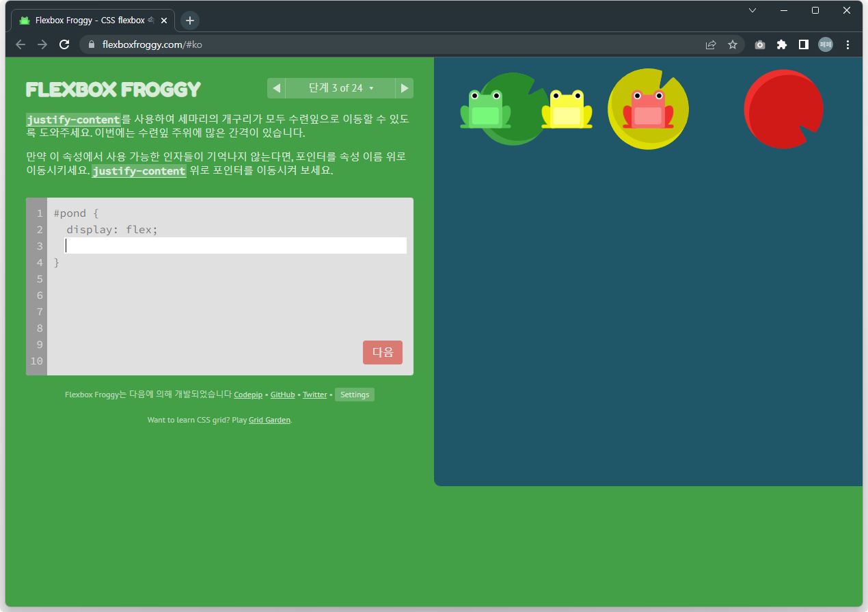
Task: Open the Extensions puzzle-piece menu
Action: pyautogui.click(x=782, y=44)
